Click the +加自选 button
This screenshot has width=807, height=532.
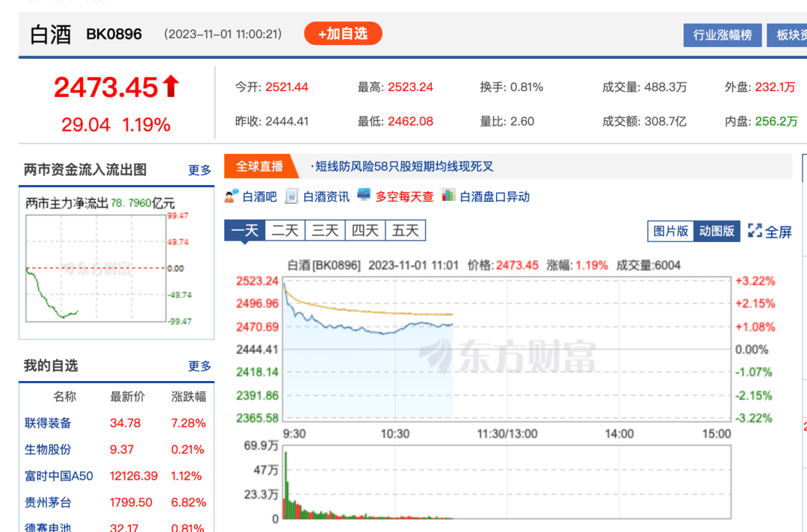click(x=343, y=34)
